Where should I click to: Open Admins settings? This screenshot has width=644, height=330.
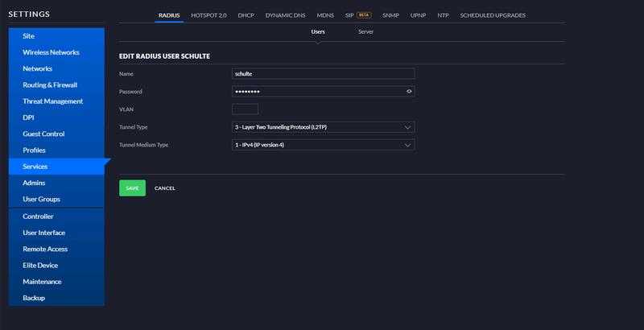pyautogui.click(x=56, y=183)
